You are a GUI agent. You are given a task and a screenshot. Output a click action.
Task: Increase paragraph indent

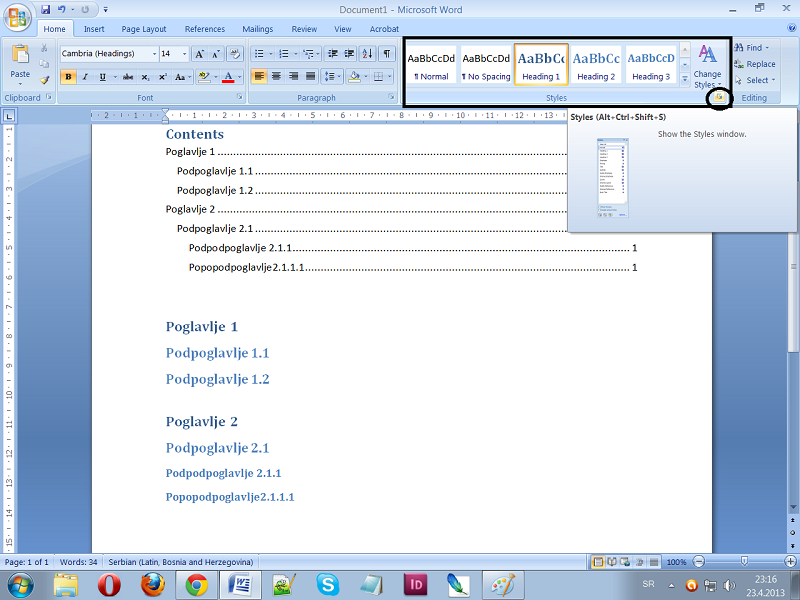(x=349, y=54)
